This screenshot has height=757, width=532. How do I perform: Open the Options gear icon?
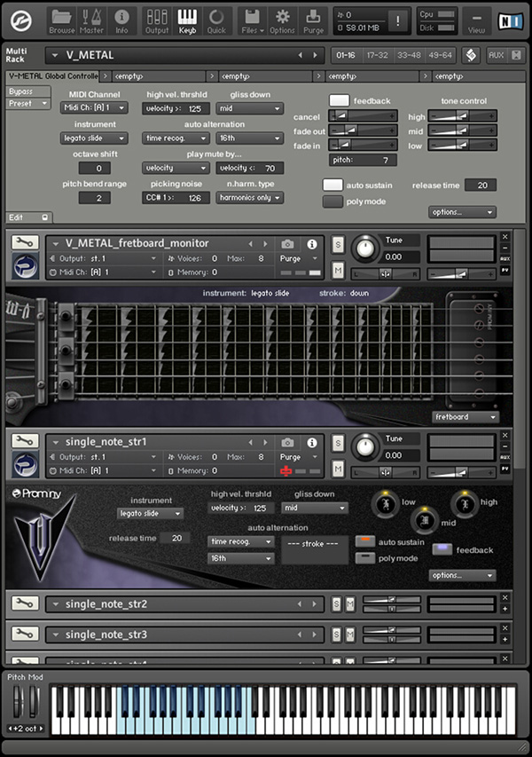282,18
